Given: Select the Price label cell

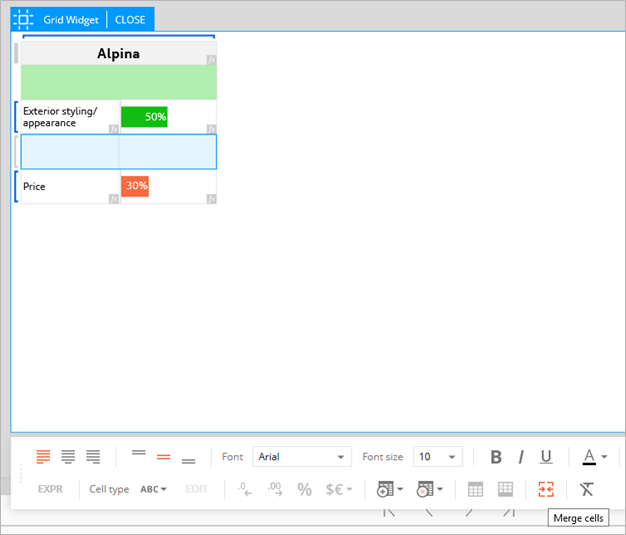Looking at the screenshot, I should pyautogui.click(x=70, y=186).
